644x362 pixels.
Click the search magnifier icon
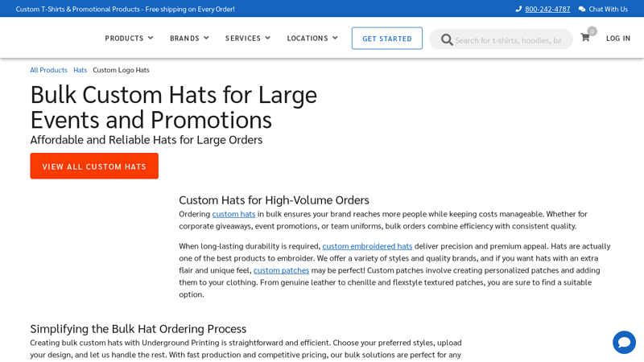[x=447, y=39]
